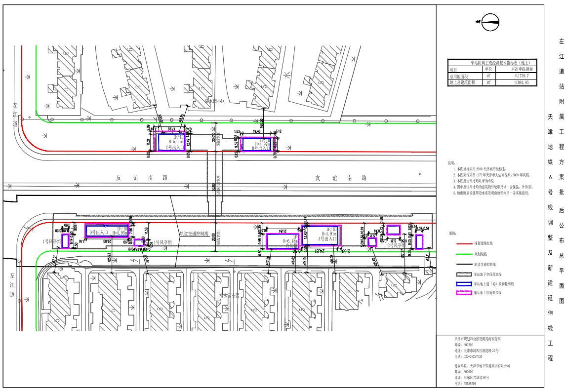566x392 pixels.
Task: Click the 2号风亭组 box at far right
Action: [x=419, y=241]
